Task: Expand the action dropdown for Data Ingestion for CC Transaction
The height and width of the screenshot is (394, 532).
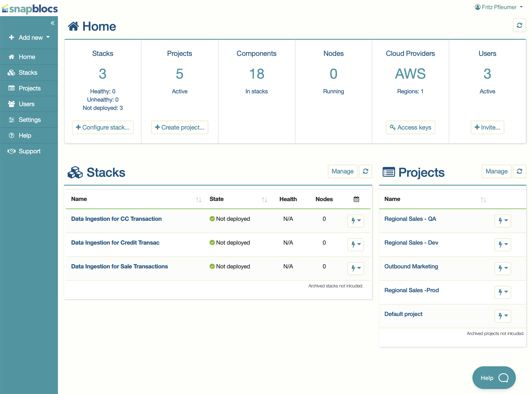Action: pos(356,221)
